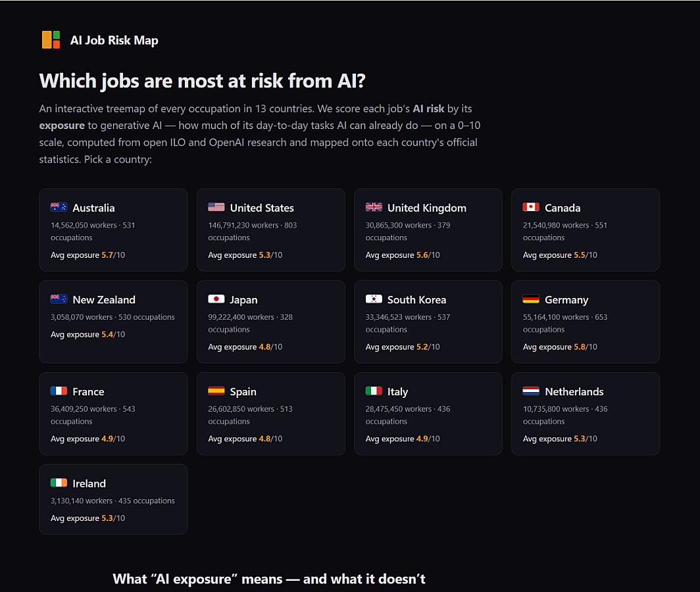Click Australia's Avg exposure 5.7/10 text
The image size is (700, 592).
pyautogui.click(x=87, y=255)
